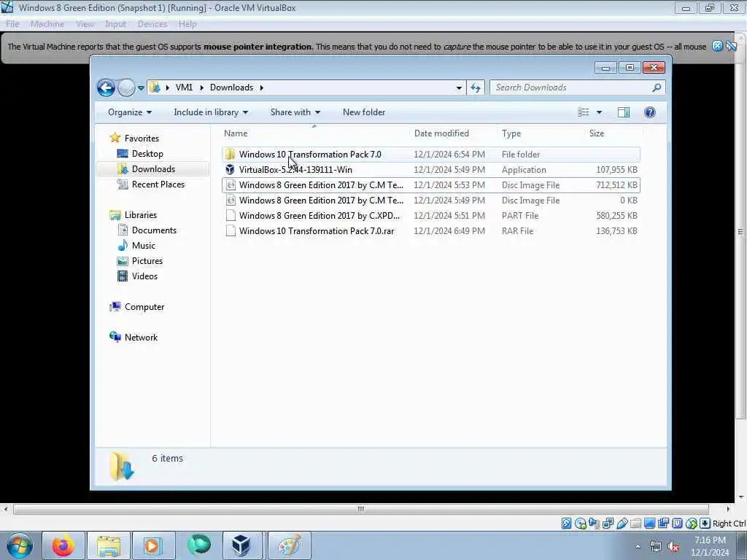
Task: Select the 712,512 KB Green Edition disc image
Action: (430, 184)
